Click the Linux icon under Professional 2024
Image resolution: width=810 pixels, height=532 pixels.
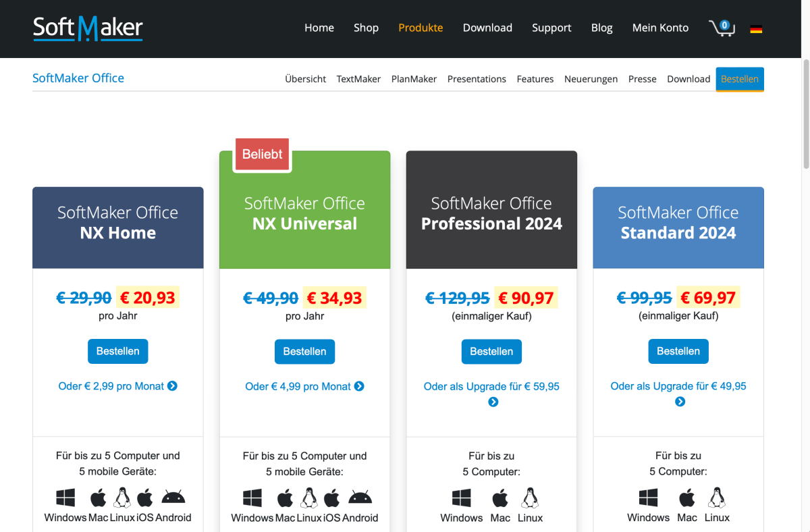(x=530, y=498)
